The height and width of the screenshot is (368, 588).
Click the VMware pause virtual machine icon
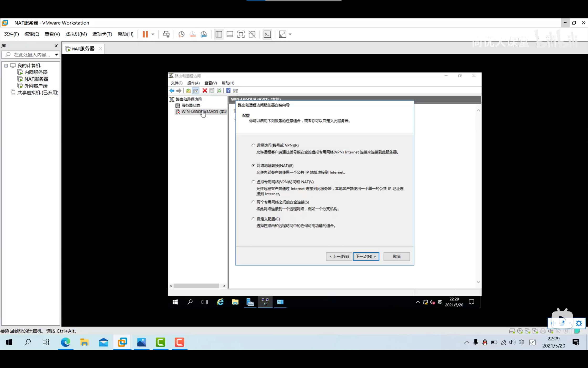pyautogui.click(x=145, y=34)
